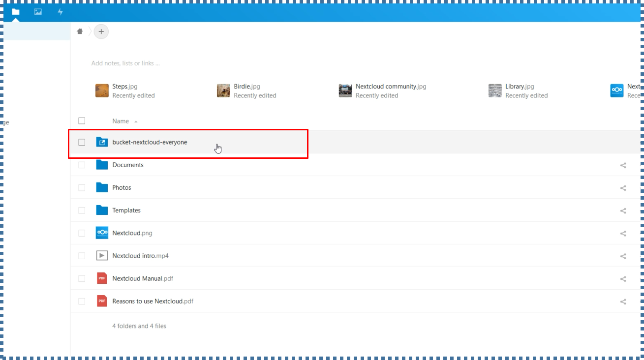Open the Files app icon in header
This screenshot has width=644, height=360.
[x=16, y=12]
